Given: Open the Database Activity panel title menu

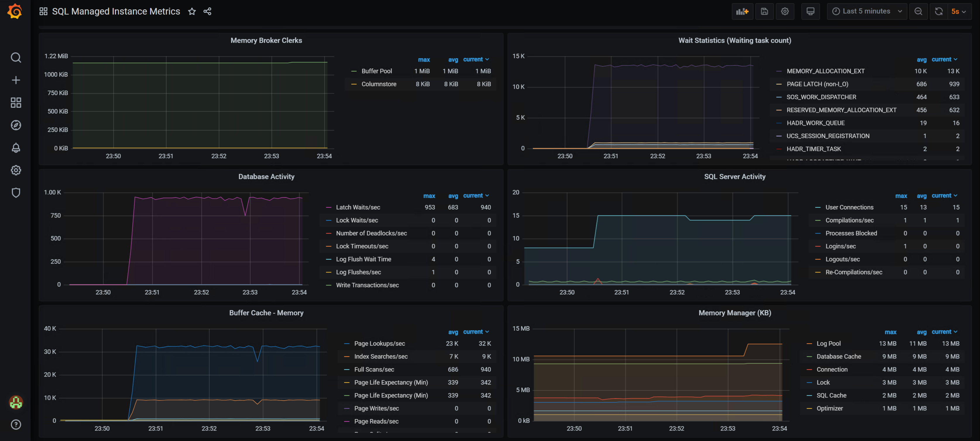Looking at the screenshot, I should coord(266,176).
